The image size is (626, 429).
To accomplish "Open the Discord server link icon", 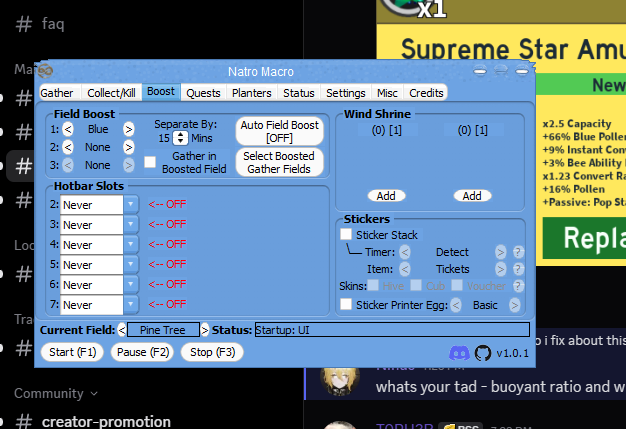I will coord(459,353).
